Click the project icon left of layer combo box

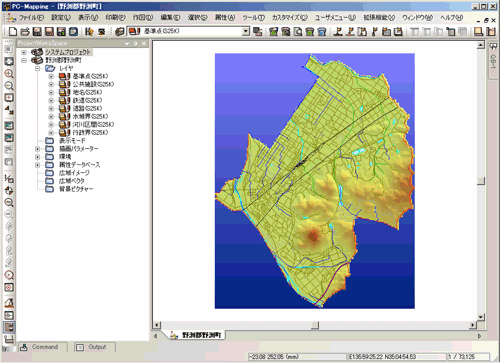click(x=120, y=32)
